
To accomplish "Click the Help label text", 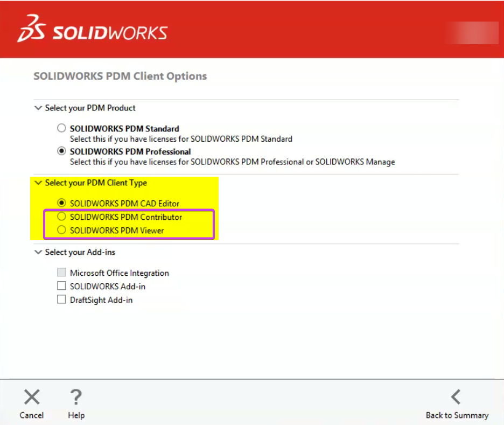I will point(76,415).
